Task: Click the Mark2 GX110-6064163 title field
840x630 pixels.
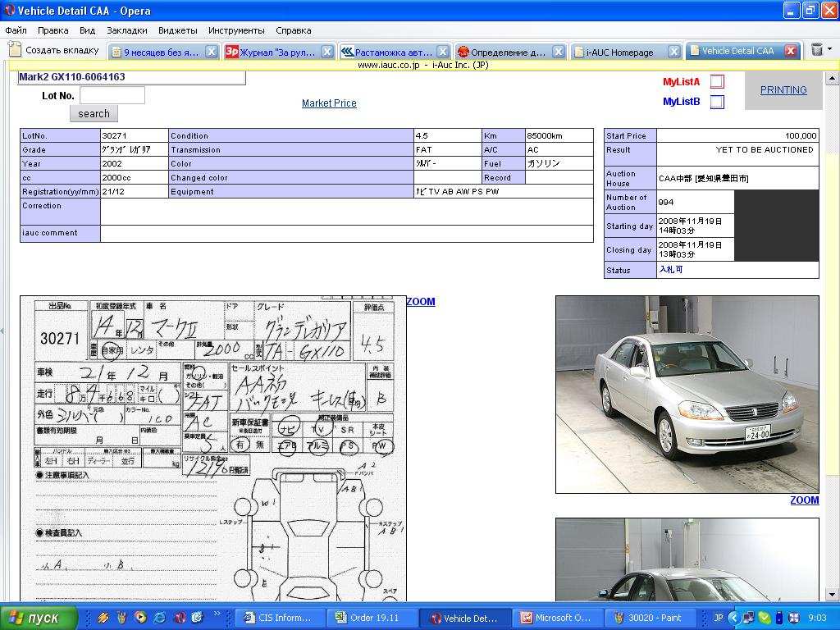Action: 132,77
